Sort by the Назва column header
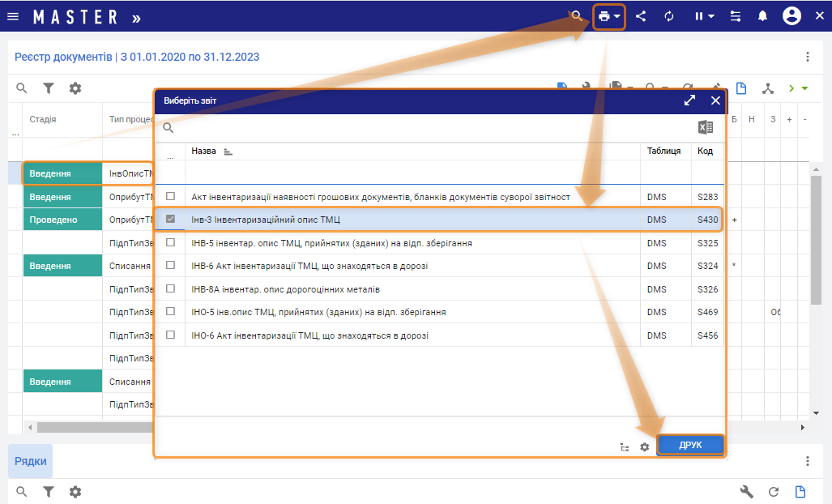 [204, 152]
